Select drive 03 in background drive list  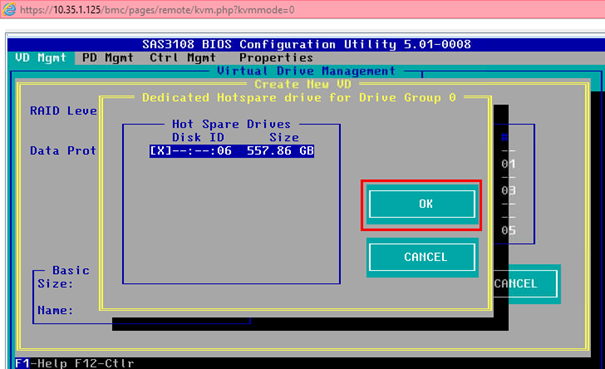[x=508, y=190]
